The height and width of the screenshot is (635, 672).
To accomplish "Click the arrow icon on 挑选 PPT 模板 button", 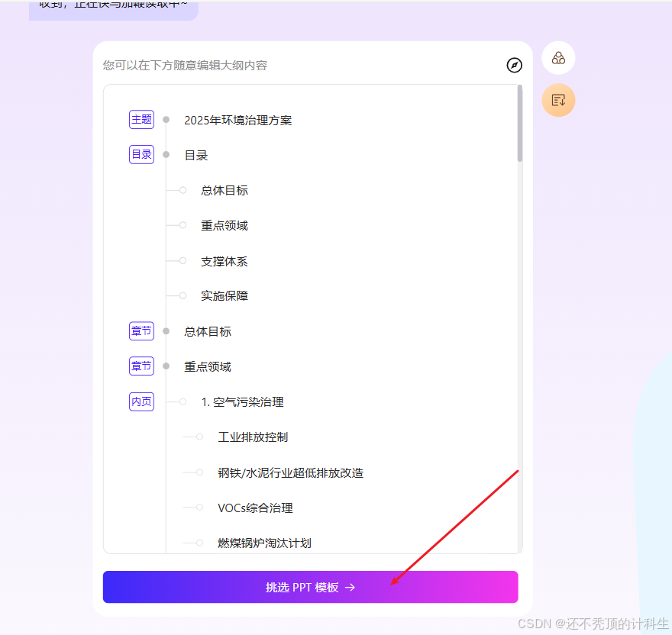I will [351, 587].
